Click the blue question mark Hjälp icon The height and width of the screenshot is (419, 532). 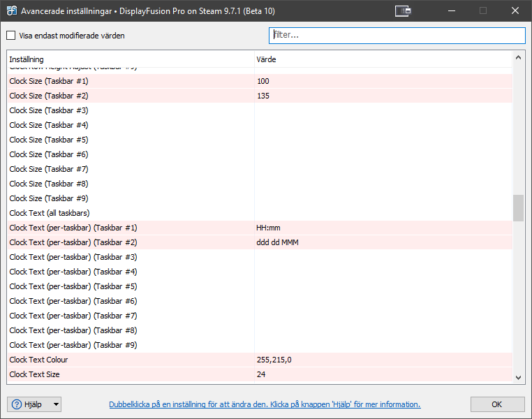[17, 404]
